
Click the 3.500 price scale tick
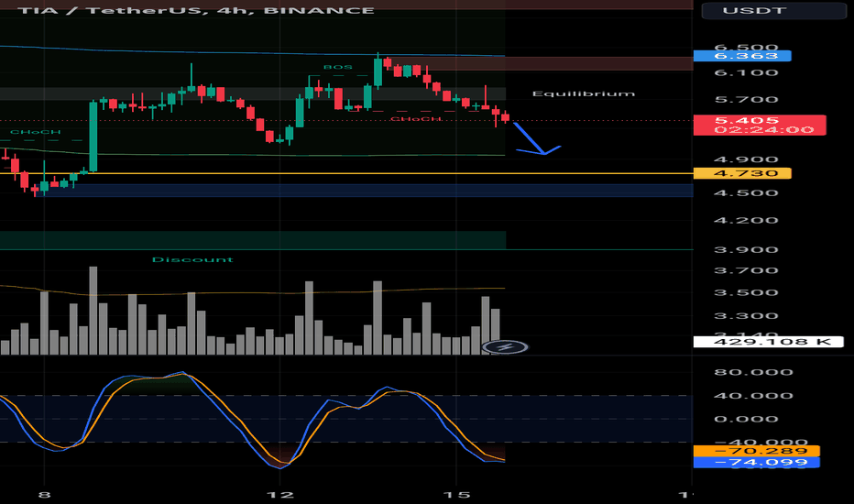point(746,292)
